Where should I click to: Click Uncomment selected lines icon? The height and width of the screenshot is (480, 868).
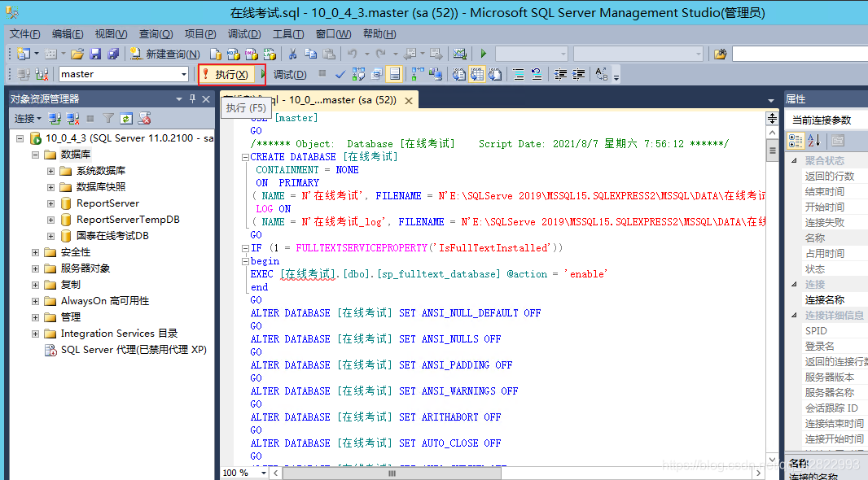point(537,74)
